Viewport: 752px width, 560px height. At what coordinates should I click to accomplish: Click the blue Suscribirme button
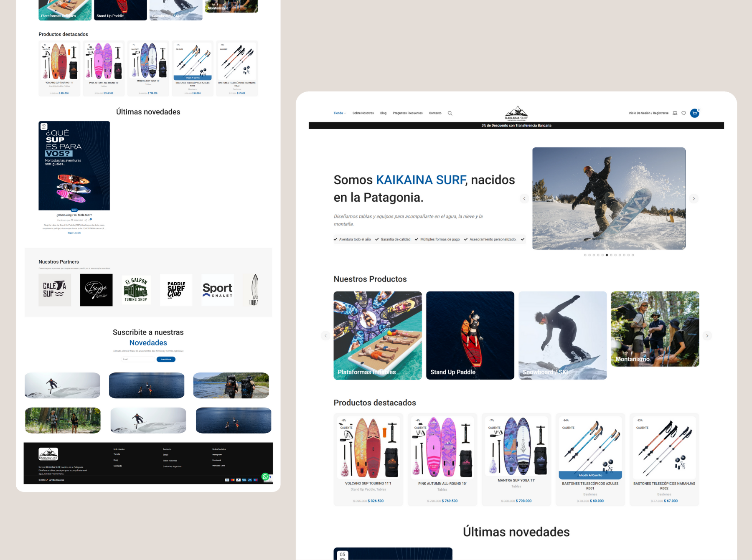coord(166,359)
